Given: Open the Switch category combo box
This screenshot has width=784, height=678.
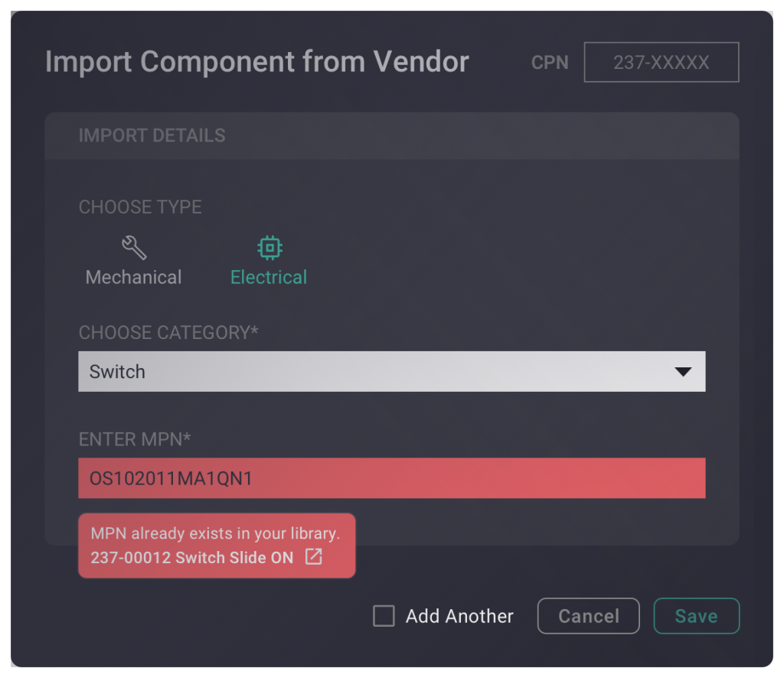Looking at the screenshot, I should click(367, 372).
